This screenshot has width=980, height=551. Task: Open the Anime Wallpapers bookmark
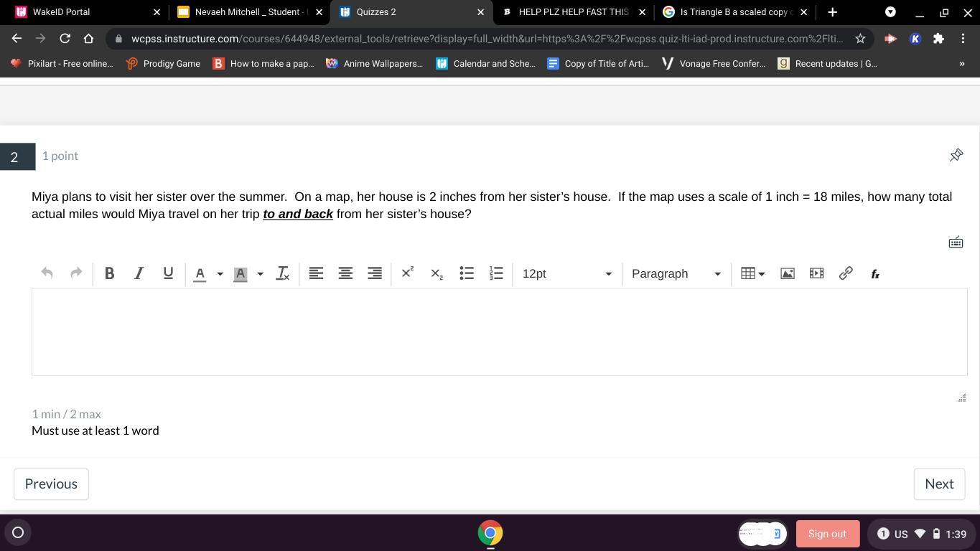tap(374, 64)
